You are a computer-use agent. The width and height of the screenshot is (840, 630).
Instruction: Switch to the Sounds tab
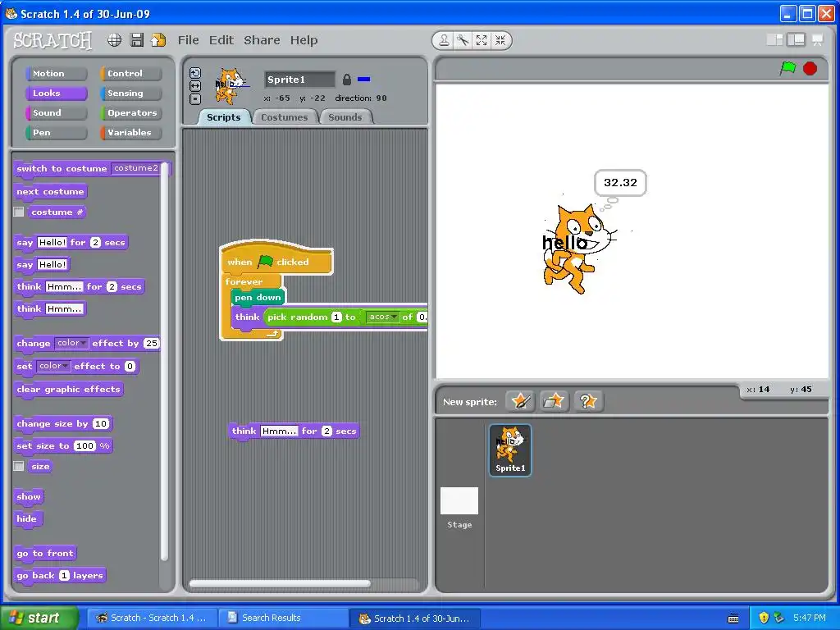345,117
